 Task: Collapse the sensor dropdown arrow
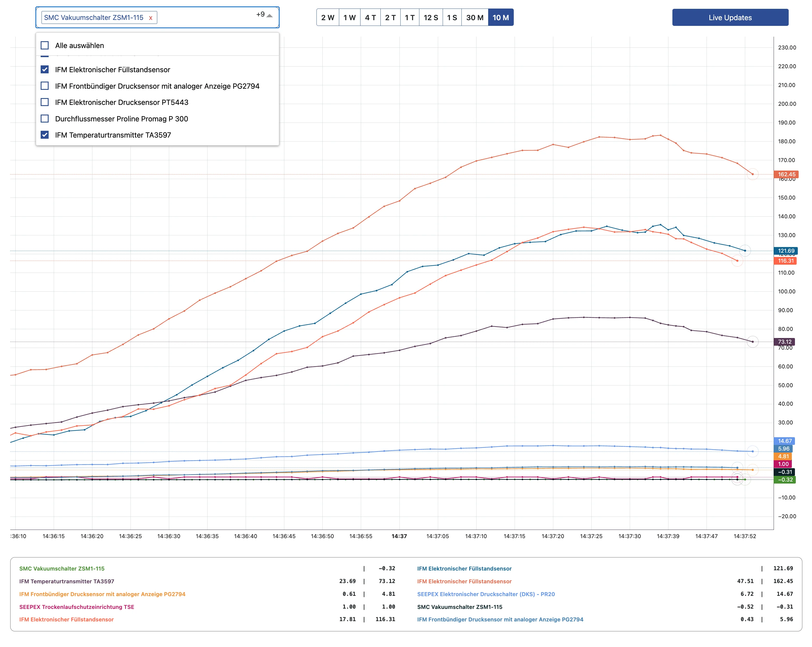[270, 16]
